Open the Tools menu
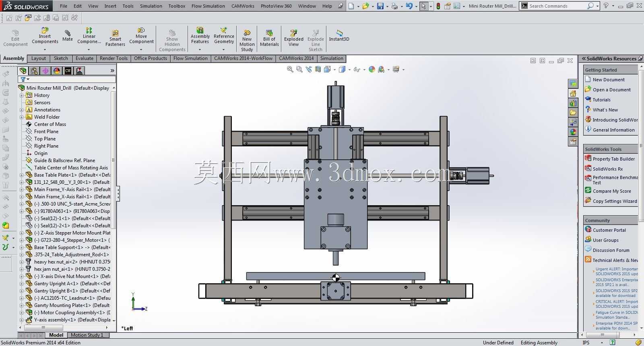This screenshot has width=644, height=346. pyautogui.click(x=128, y=6)
